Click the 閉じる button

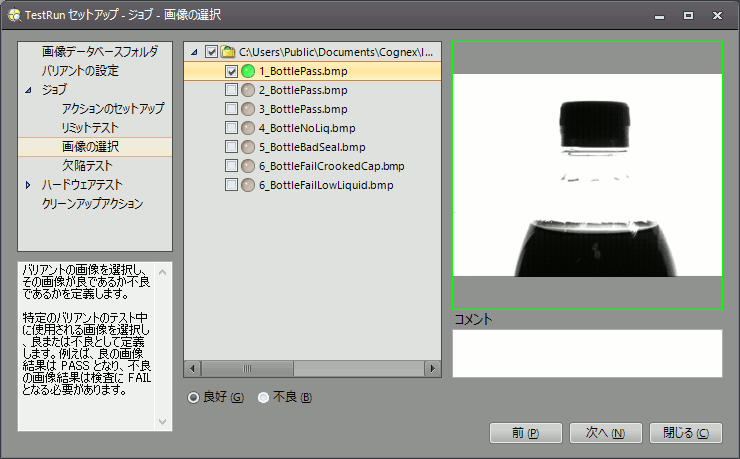coord(685,433)
